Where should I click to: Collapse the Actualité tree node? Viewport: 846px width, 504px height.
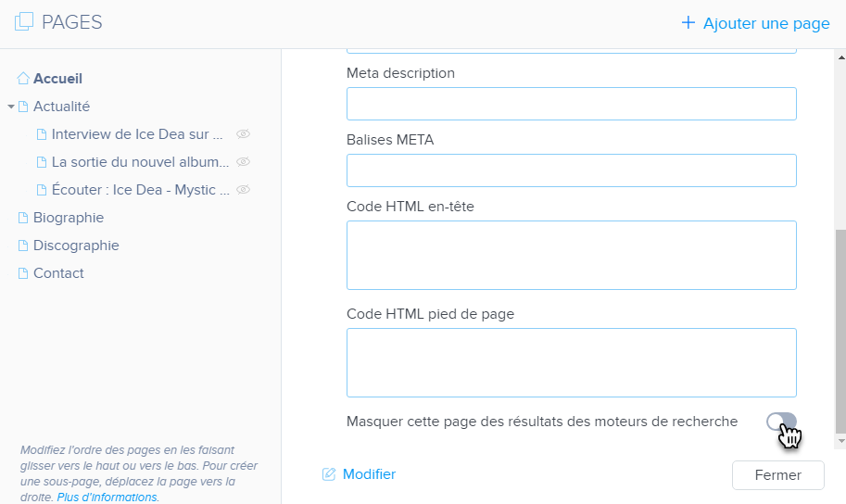coord(10,107)
